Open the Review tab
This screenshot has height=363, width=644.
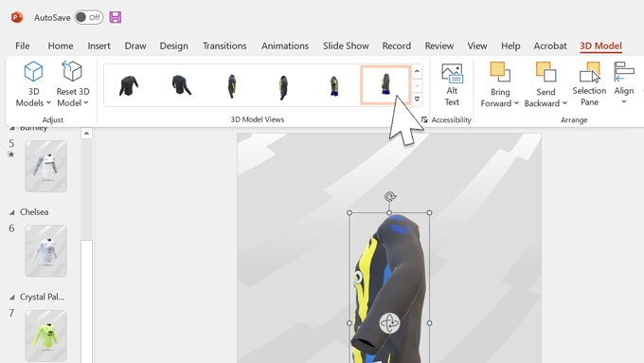coord(439,45)
